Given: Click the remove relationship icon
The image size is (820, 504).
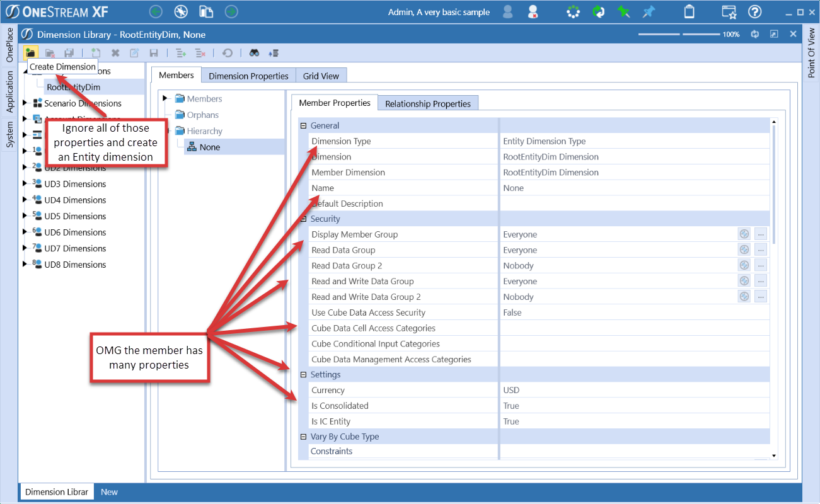Looking at the screenshot, I should [x=200, y=54].
